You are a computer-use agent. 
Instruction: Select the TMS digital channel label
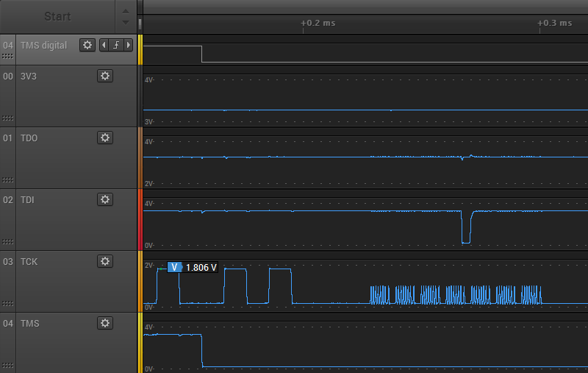[x=43, y=46]
